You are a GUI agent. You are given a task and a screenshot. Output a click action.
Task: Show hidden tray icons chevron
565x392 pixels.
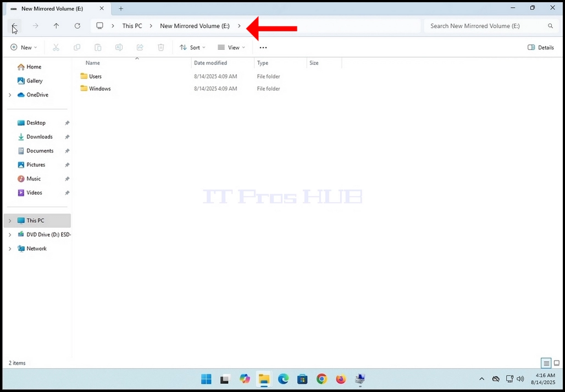(482, 379)
